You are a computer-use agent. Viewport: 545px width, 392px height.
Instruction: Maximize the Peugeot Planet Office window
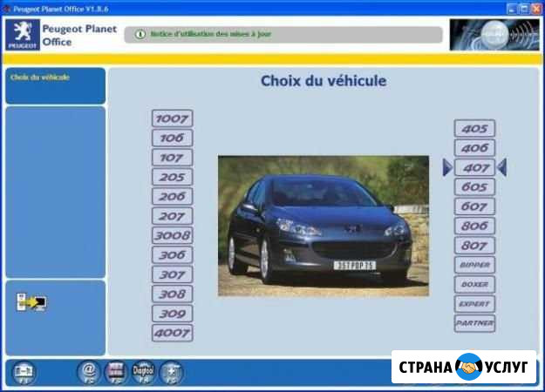pyautogui.click(x=524, y=9)
